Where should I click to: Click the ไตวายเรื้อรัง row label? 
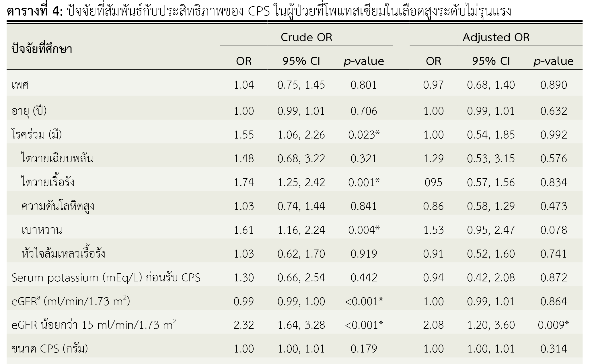coord(48,182)
